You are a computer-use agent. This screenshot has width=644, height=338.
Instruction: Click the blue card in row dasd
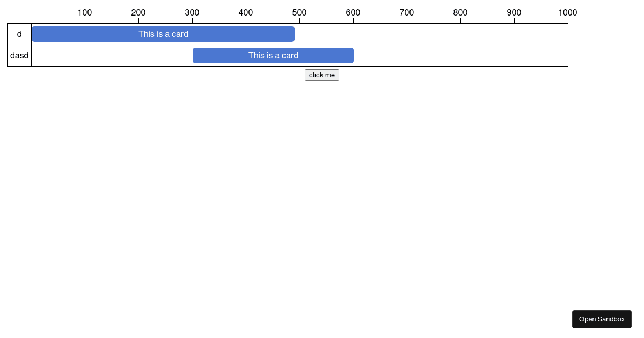(273, 55)
